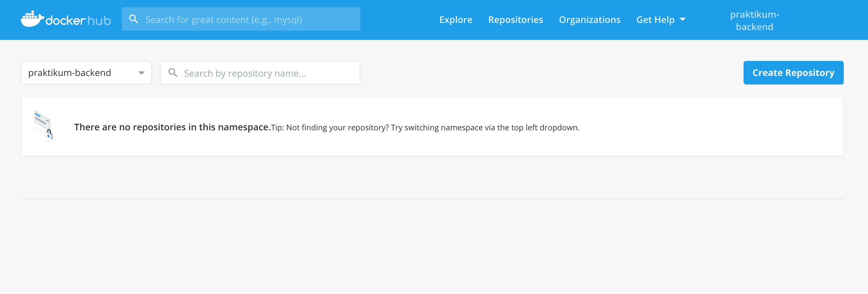Expand the Get Help menu

tap(661, 20)
